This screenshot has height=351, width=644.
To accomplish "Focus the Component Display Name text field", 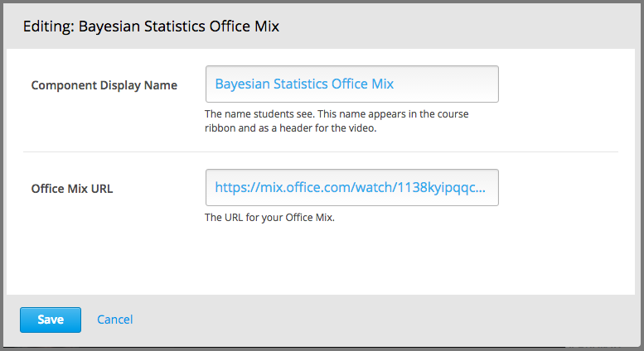I will [x=351, y=84].
